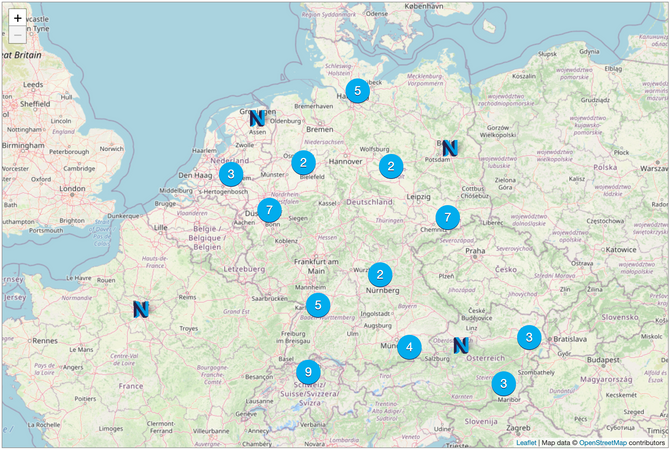Select the N marker near Salzburg
Viewport: 670px width, 450px height.
tap(461, 345)
